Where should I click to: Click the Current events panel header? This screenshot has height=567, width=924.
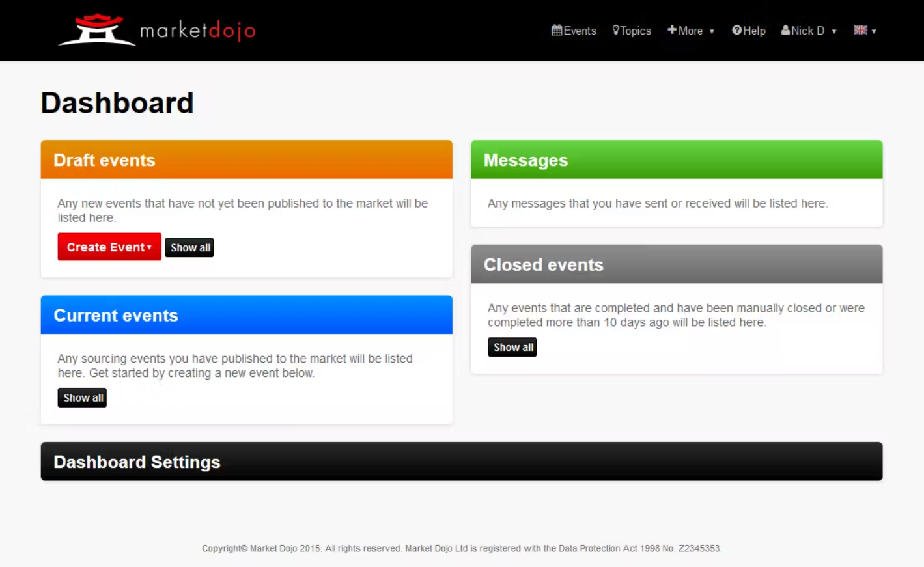pyautogui.click(x=247, y=315)
